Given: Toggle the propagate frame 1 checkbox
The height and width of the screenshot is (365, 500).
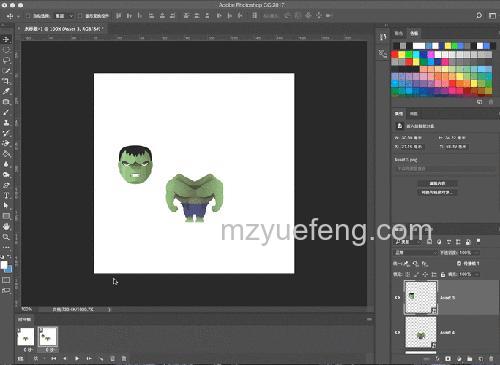Looking at the screenshot, I should pyautogui.click(x=459, y=263).
